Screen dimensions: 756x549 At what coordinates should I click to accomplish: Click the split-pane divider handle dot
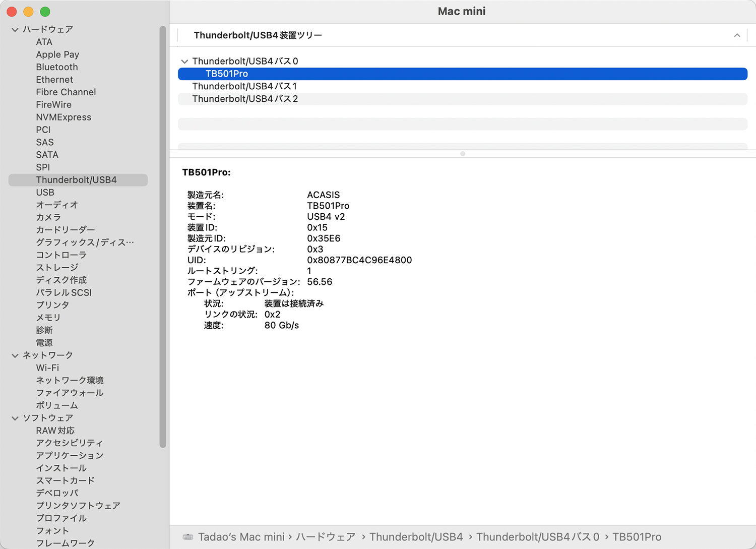[463, 154]
